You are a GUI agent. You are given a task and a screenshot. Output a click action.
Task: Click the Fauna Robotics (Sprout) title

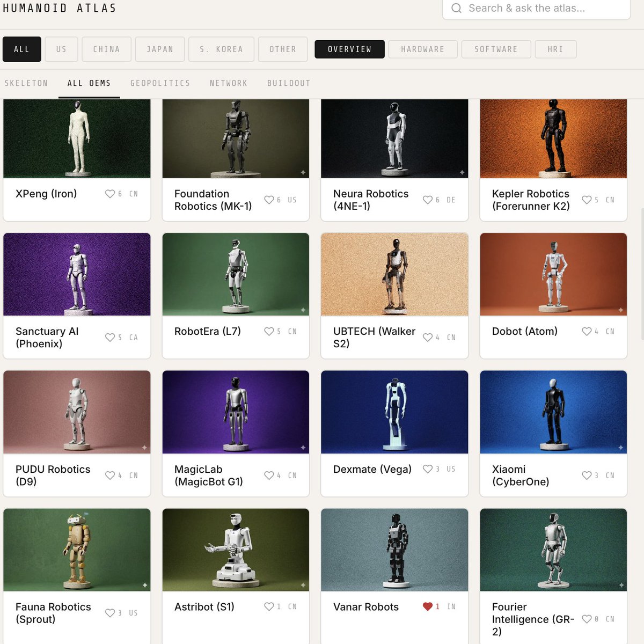53,613
